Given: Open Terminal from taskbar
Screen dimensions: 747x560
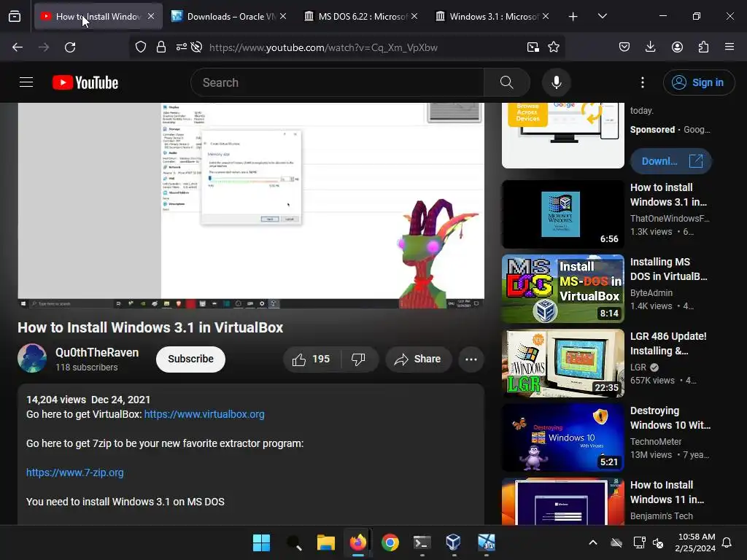Looking at the screenshot, I should [422, 542].
